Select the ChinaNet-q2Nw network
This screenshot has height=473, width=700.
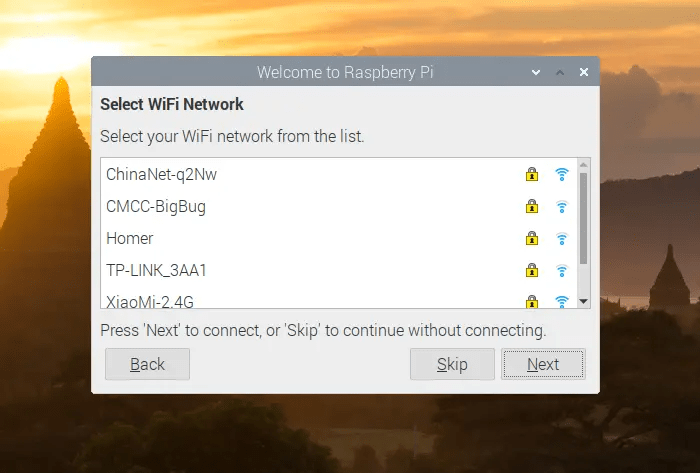click(x=162, y=174)
